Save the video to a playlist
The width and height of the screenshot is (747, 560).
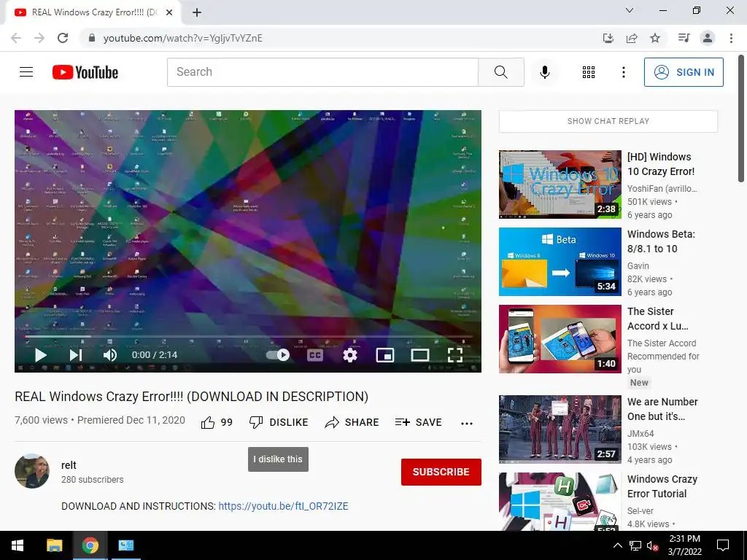pos(418,422)
